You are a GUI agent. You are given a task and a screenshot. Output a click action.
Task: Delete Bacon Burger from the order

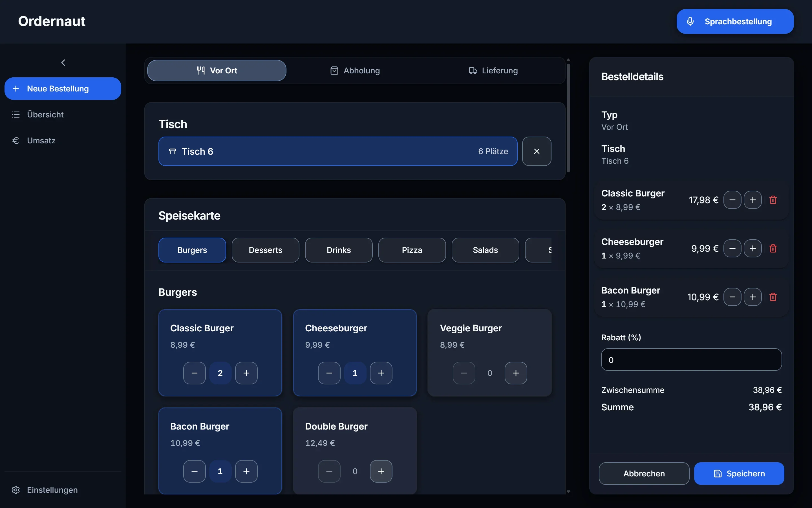coord(773,297)
